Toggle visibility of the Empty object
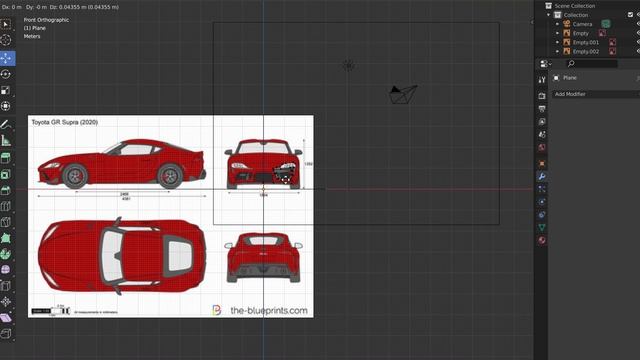 (638, 33)
